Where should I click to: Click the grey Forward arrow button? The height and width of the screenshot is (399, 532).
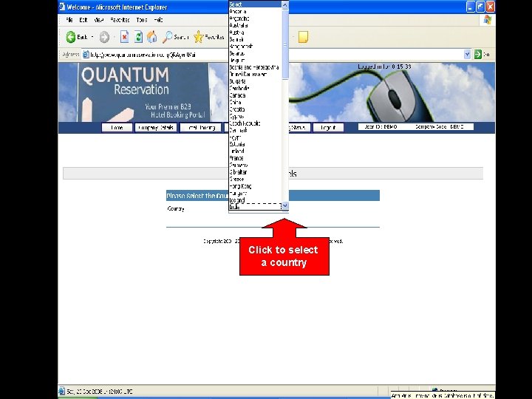(104, 38)
